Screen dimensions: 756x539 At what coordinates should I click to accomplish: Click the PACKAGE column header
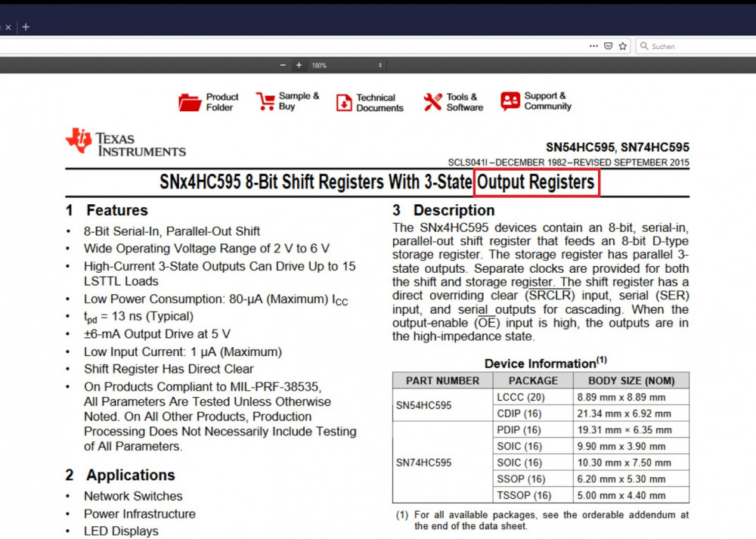[x=533, y=381]
